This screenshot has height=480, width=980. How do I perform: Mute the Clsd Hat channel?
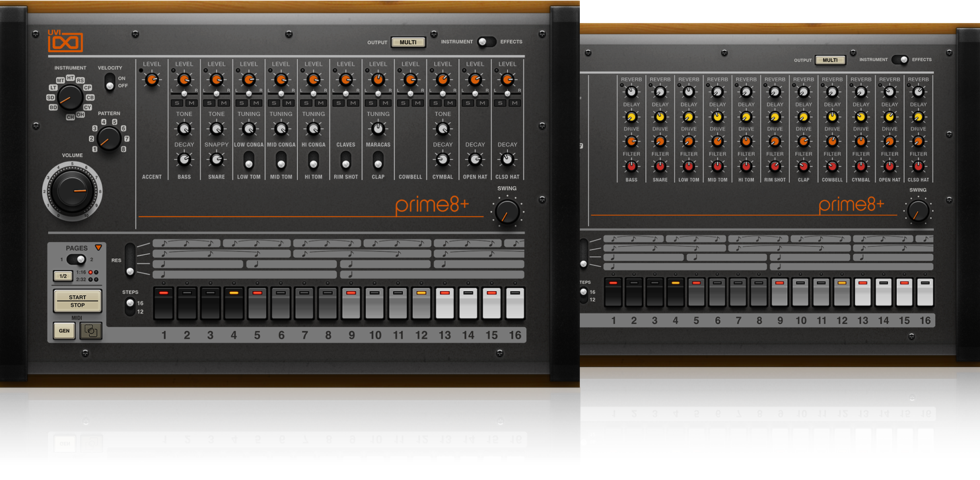(514, 103)
